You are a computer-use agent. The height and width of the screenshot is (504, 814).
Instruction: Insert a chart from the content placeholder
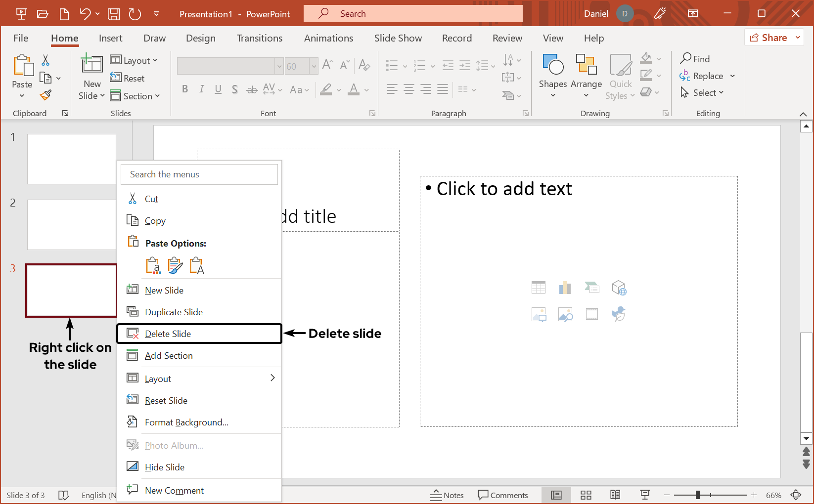565,287
